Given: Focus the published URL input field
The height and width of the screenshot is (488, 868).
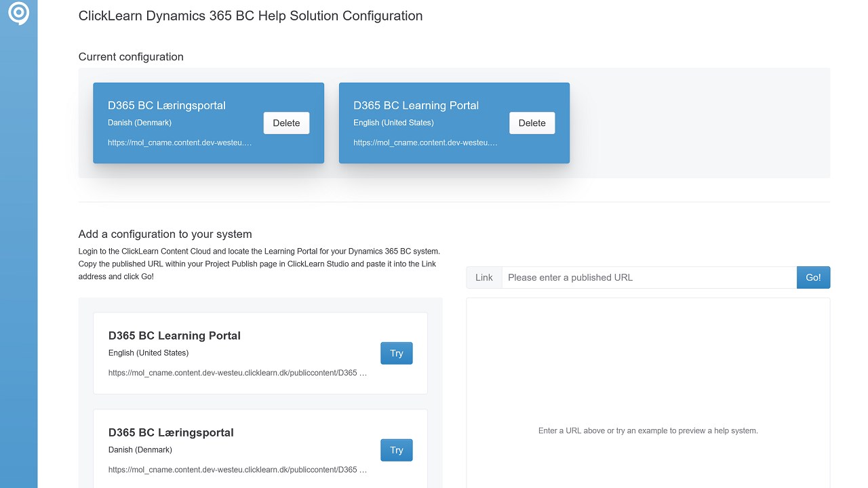Looking at the screenshot, I should [648, 277].
